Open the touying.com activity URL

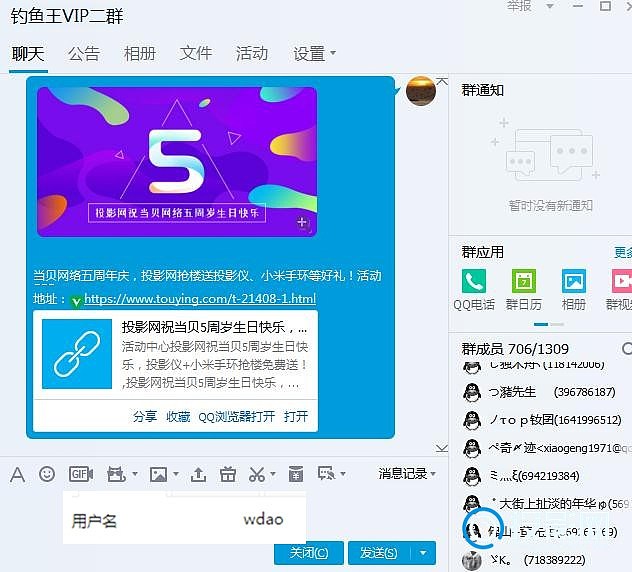pos(200,299)
